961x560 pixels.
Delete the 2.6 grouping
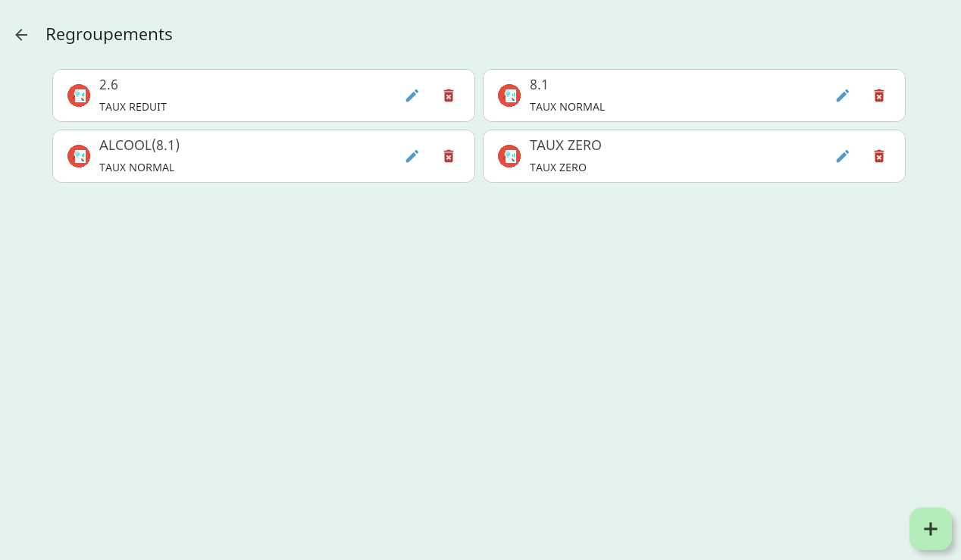point(449,95)
